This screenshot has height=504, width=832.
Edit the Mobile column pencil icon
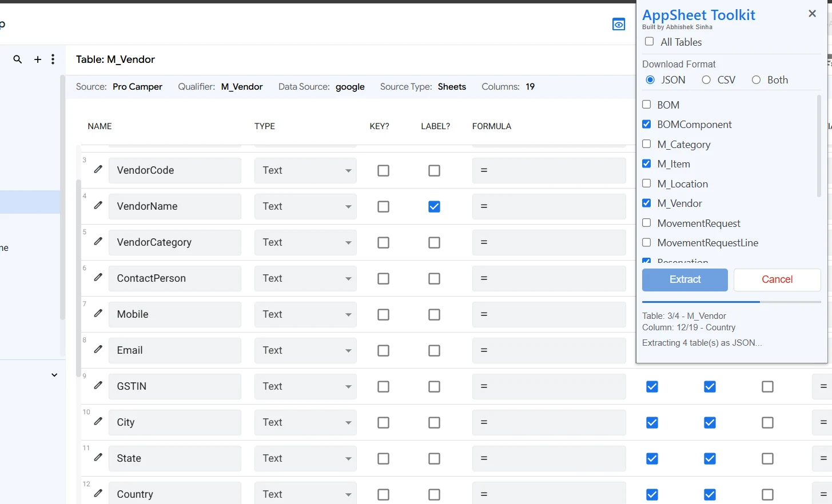click(98, 313)
